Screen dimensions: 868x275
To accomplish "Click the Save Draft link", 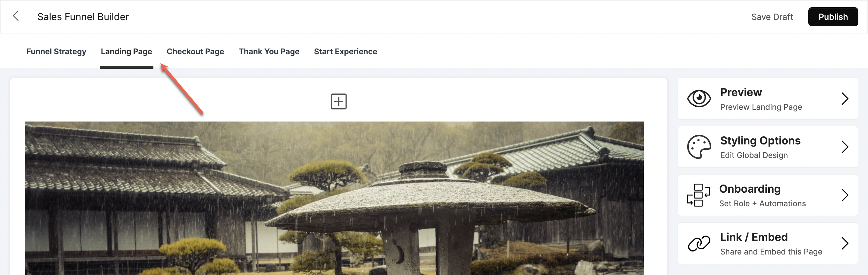I will (x=772, y=17).
